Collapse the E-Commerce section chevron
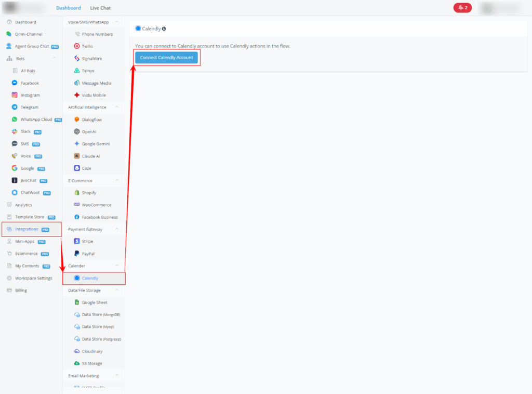This screenshot has height=394, width=532. (x=116, y=180)
